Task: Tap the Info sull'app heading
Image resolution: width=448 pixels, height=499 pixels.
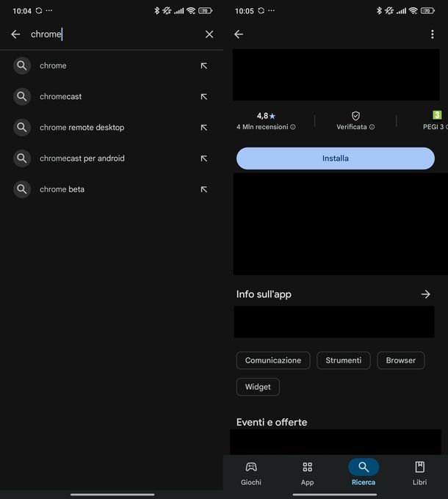Action: (264, 294)
